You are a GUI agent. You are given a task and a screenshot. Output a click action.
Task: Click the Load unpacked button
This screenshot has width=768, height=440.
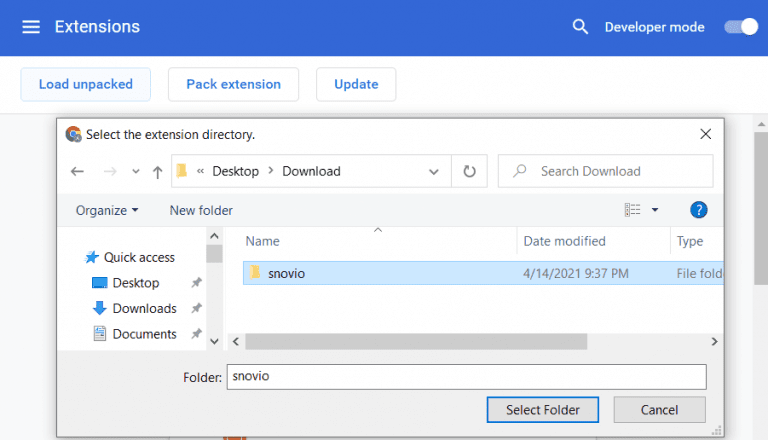[85, 85]
